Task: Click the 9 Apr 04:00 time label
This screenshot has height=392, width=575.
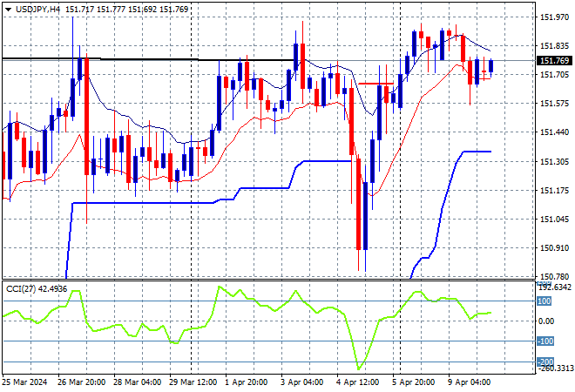Action: pyautogui.click(x=469, y=382)
